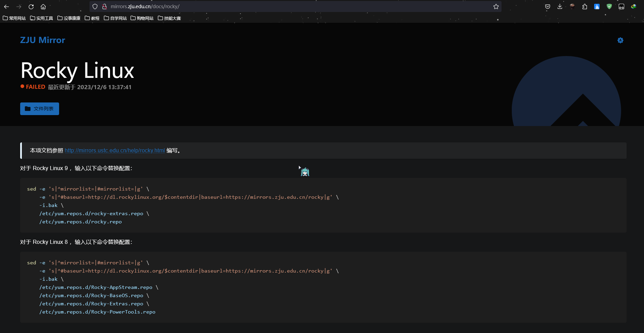Go to the ZJU Mirror home link

click(x=42, y=40)
